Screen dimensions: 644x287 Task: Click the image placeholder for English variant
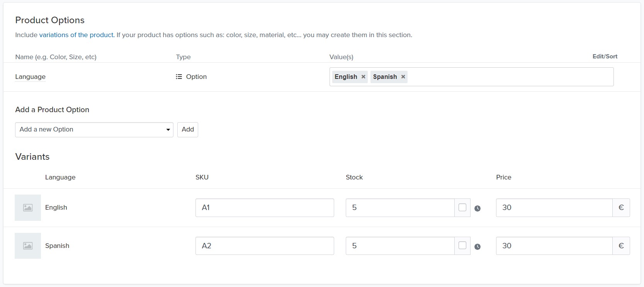(28, 208)
